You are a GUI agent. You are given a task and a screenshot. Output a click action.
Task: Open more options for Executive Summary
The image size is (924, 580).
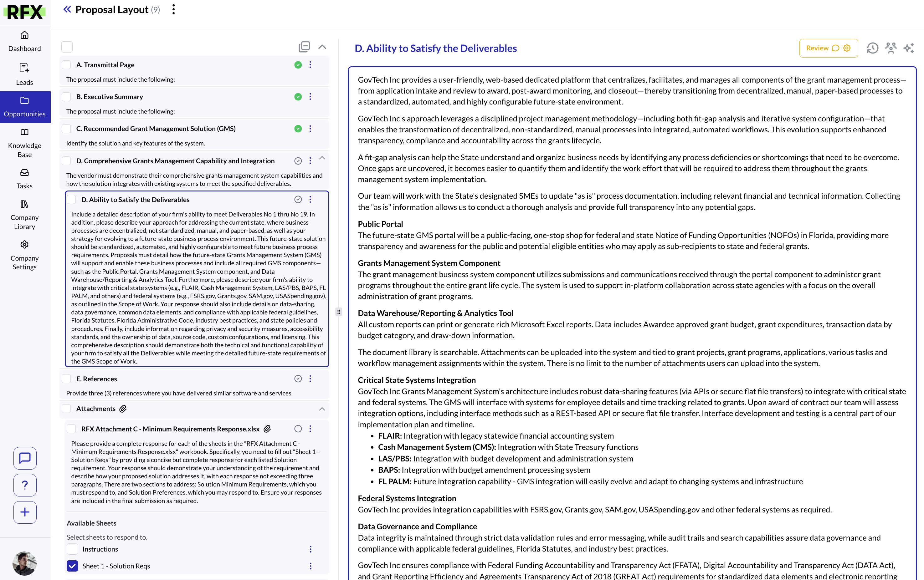point(310,97)
